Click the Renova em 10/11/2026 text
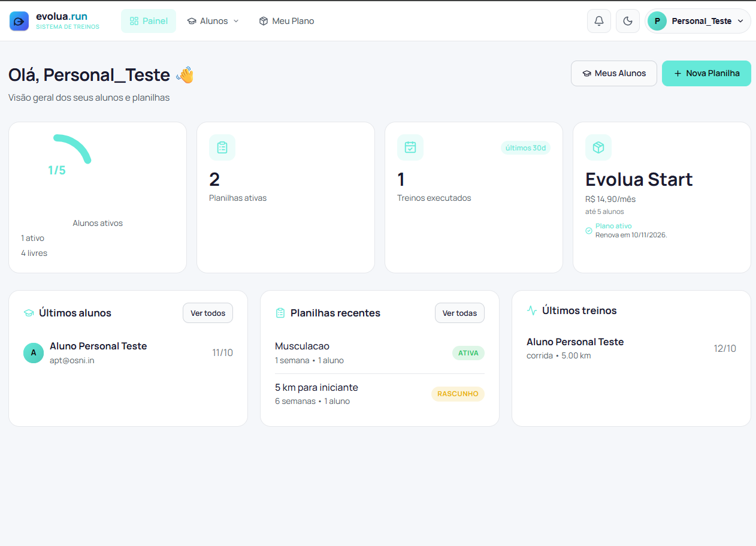 point(631,235)
